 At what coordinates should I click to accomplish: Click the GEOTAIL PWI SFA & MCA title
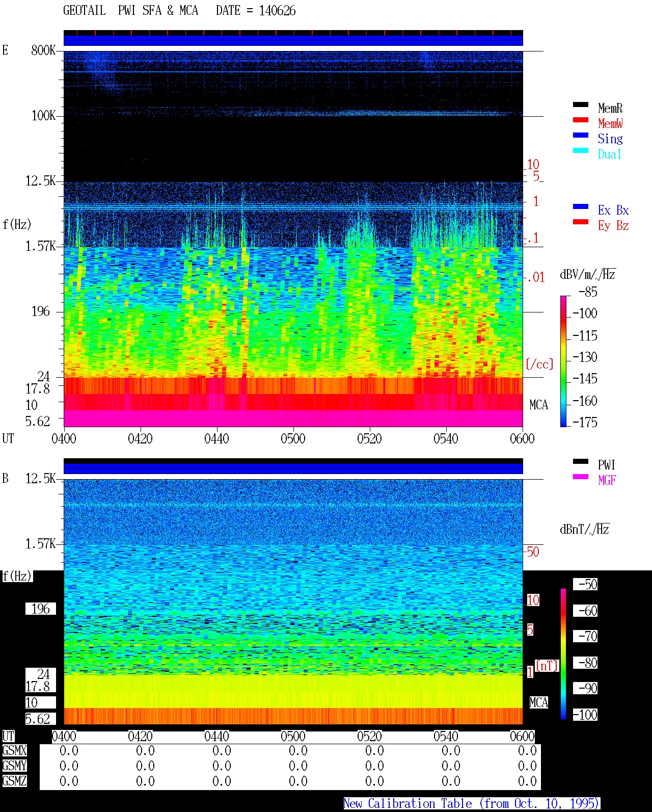tap(130, 11)
